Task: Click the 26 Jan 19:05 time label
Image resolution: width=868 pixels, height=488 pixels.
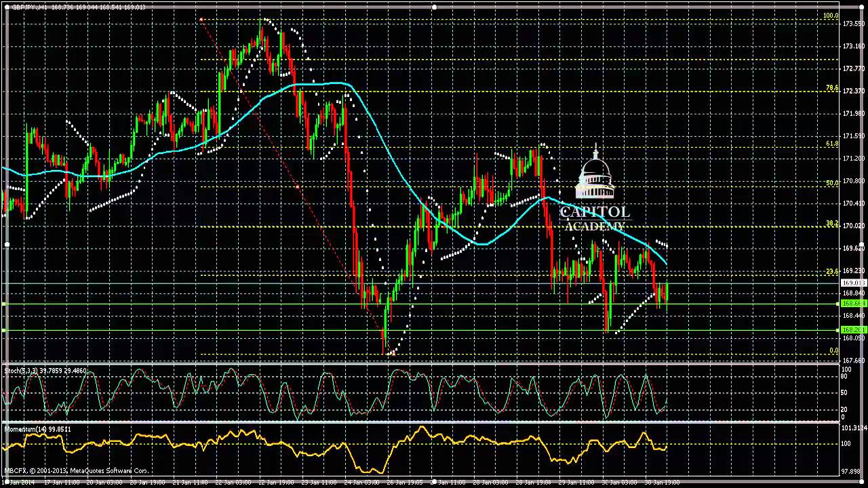Action: 405,483
